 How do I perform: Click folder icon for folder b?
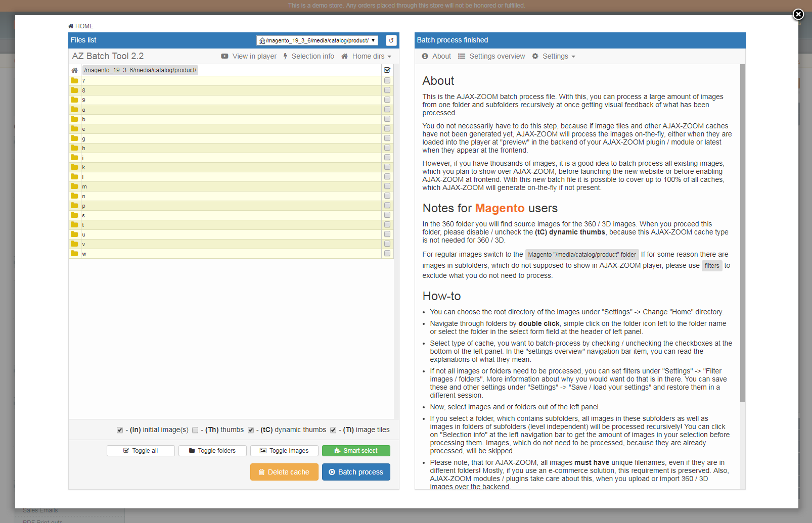[x=74, y=119]
